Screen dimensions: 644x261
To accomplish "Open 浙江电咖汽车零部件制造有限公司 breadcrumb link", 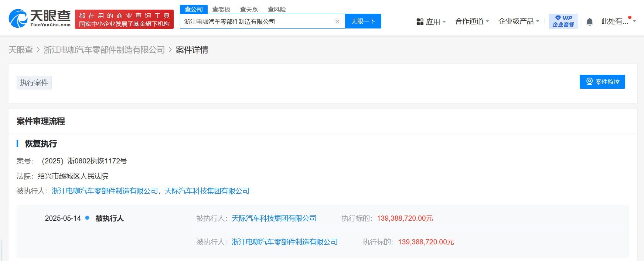I will [104, 50].
